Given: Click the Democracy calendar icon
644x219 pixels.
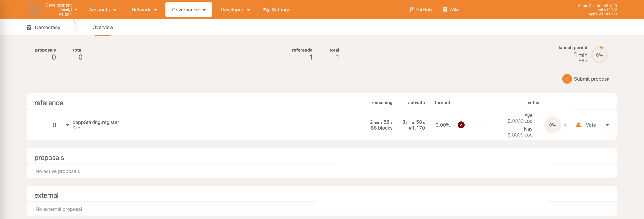Looking at the screenshot, I should click(29, 27).
